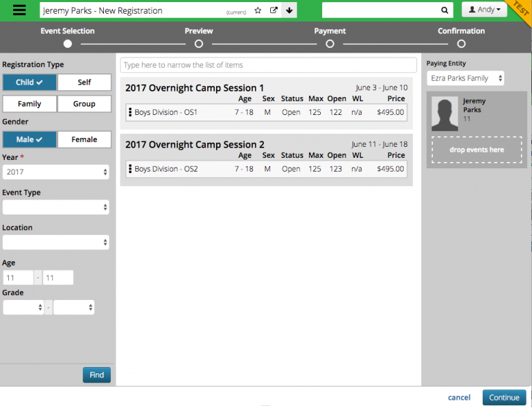This screenshot has width=532, height=408.
Task: Click the Find button
Action: [x=97, y=375]
